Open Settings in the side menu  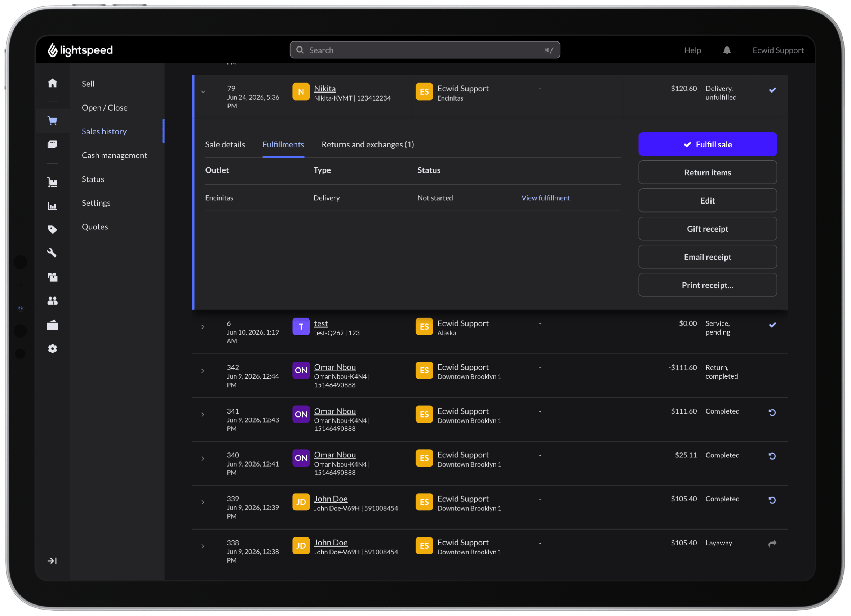click(x=96, y=203)
